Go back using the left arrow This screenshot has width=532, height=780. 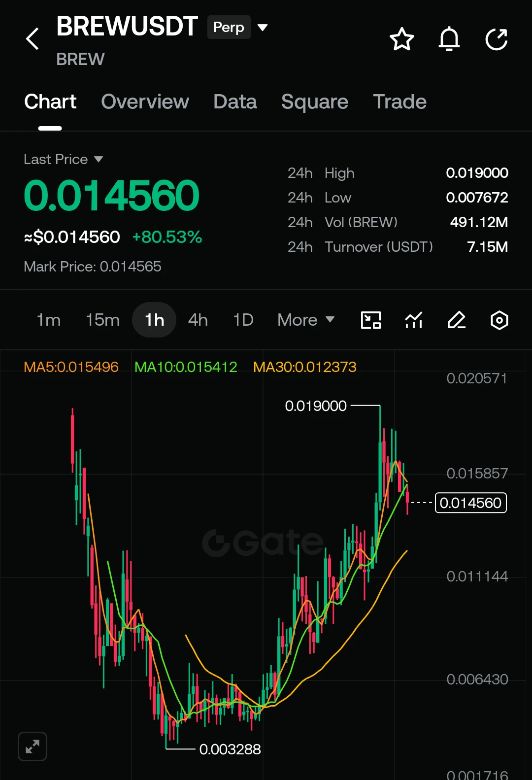pyautogui.click(x=33, y=39)
